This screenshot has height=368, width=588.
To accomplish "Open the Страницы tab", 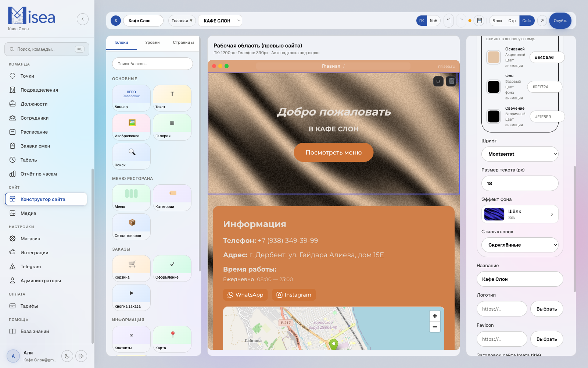I will (x=183, y=43).
